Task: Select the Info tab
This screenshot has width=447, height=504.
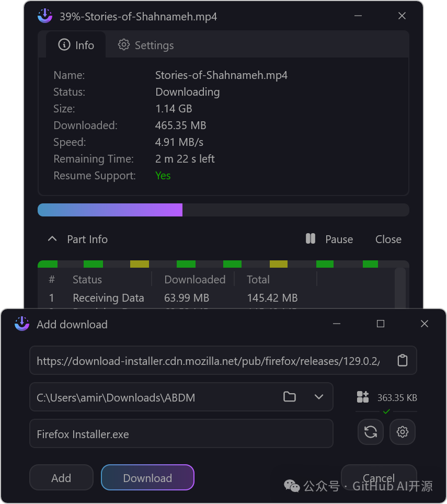Action: pyautogui.click(x=76, y=45)
